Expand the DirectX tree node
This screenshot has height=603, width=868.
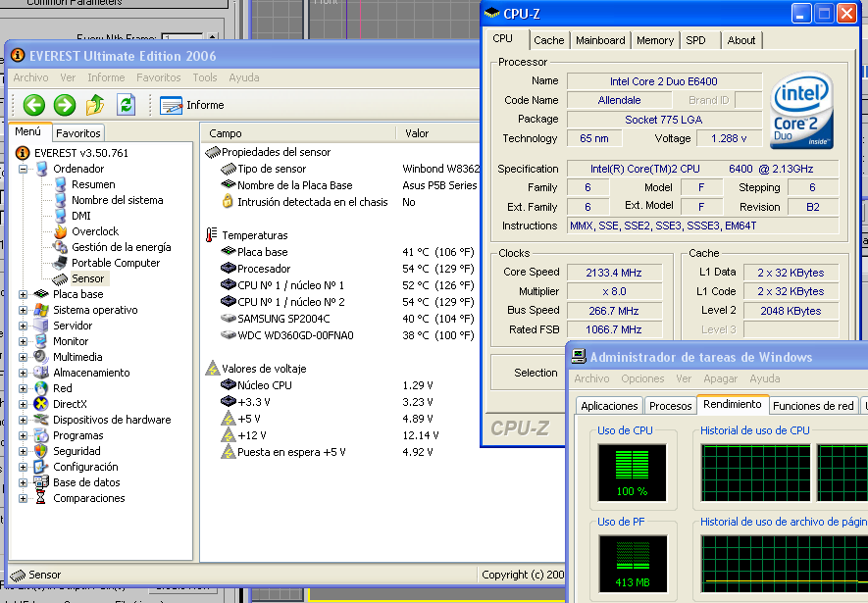[x=23, y=404]
